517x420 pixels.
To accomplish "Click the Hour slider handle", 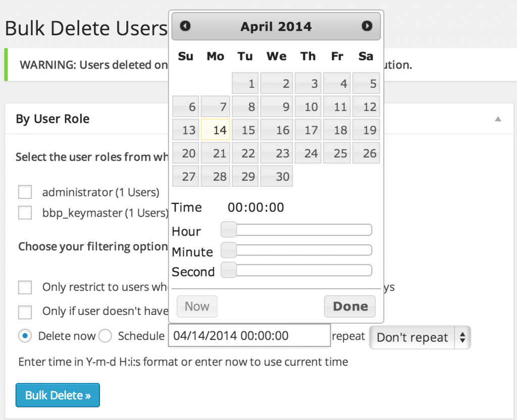I will pos(228,229).
